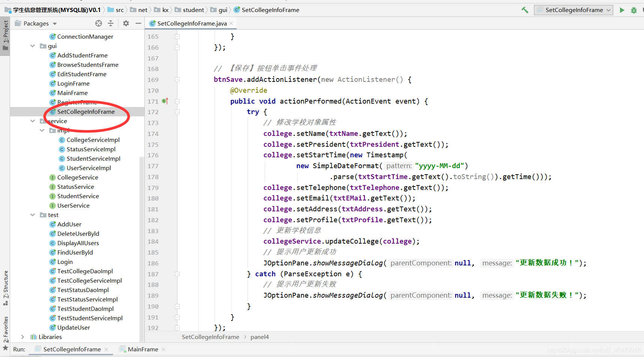Click 'SetCollegeInfoFrame' in the editor breadcrumb

210,337
